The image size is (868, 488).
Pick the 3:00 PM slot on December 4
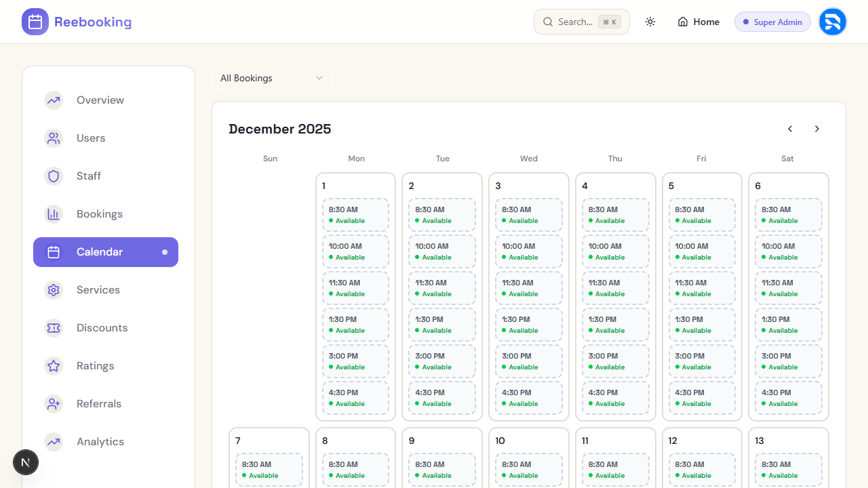tap(615, 361)
